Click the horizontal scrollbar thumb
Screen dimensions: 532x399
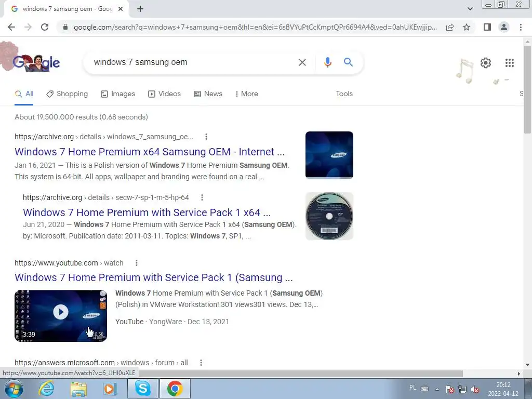(x=301, y=374)
